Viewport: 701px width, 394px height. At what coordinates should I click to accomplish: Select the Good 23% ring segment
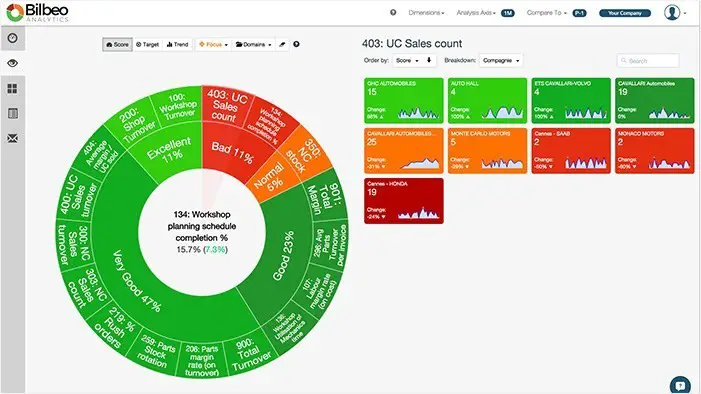pyautogui.click(x=284, y=255)
